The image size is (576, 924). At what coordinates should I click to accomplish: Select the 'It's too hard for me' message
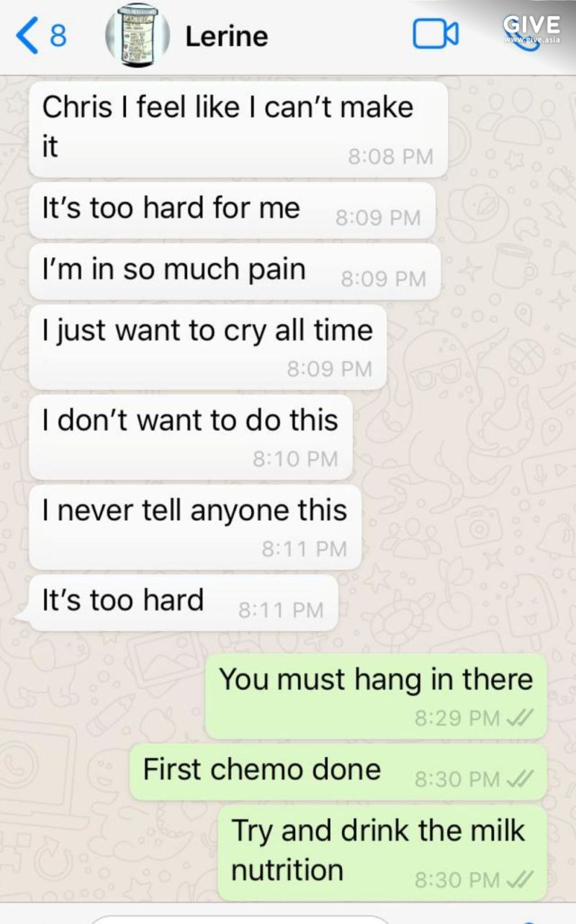pyautogui.click(x=232, y=210)
